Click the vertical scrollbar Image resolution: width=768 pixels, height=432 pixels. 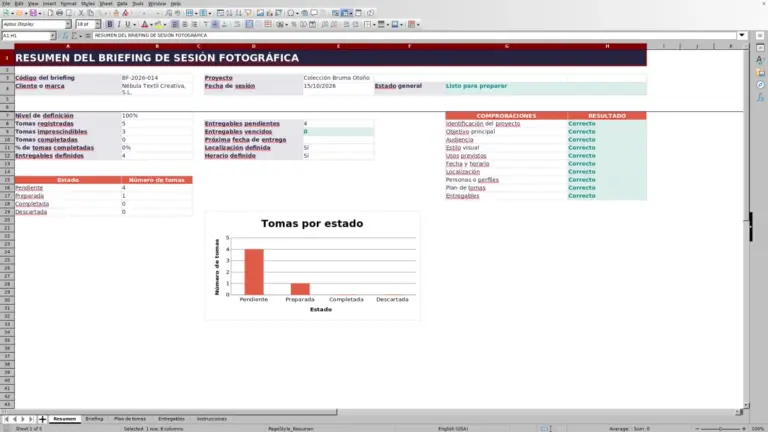pyautogui.click(x=746, y=225)
